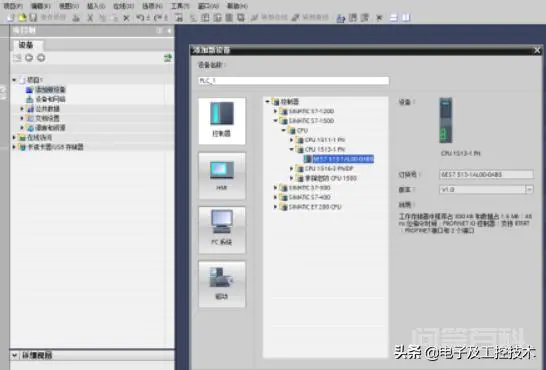Click the forward arrow in project tree toolbar
This screenshot has width=546, height=370.
coord(41,58)
